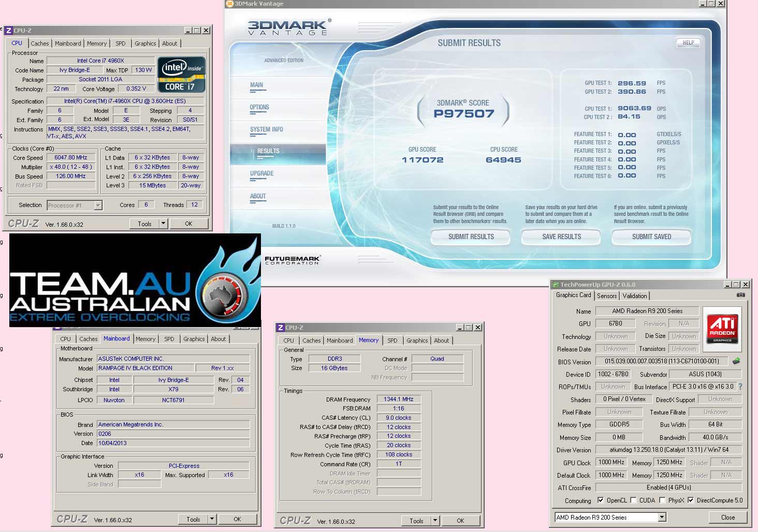Open the Tools dropdown arrow in top CPU-Z

[x=163, y=224]
